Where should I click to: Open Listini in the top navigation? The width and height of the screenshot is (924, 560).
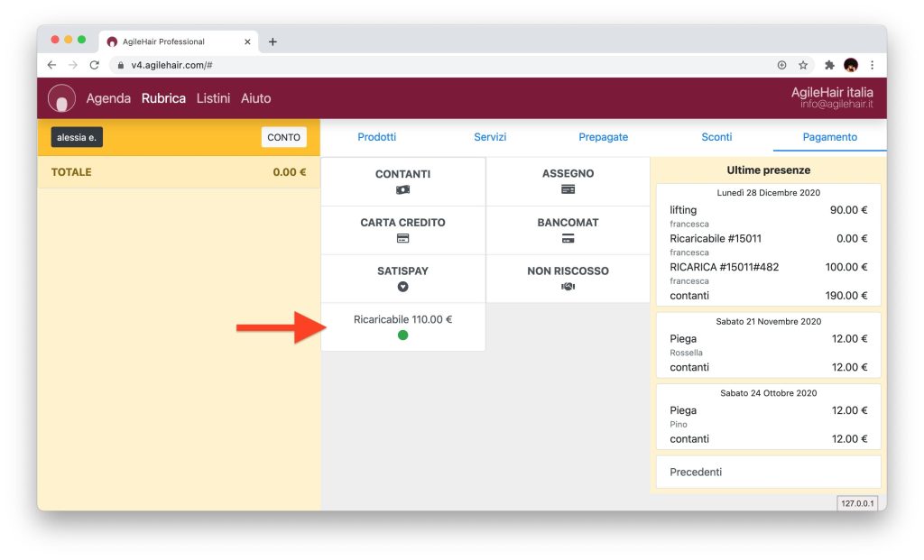[213, 98]
